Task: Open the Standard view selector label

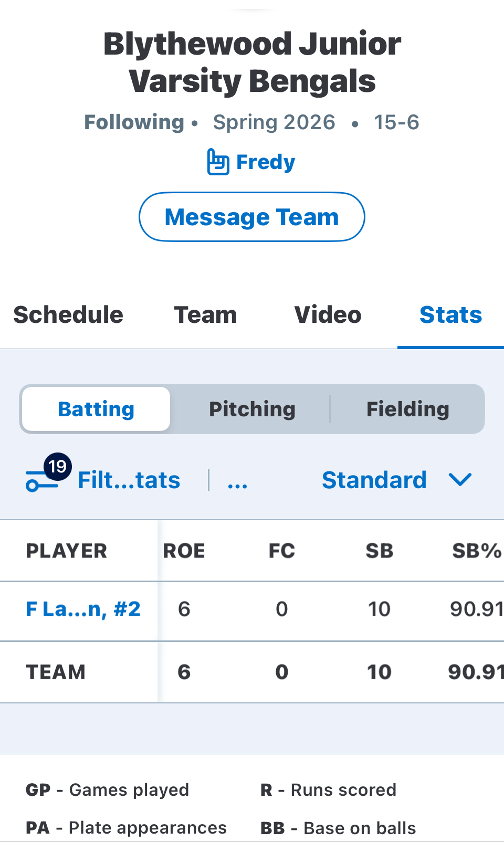Action: coord(374,480)
